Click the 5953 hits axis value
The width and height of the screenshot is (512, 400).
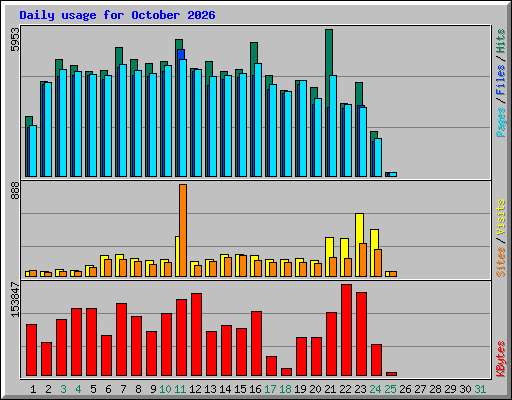tap(15, 39)
